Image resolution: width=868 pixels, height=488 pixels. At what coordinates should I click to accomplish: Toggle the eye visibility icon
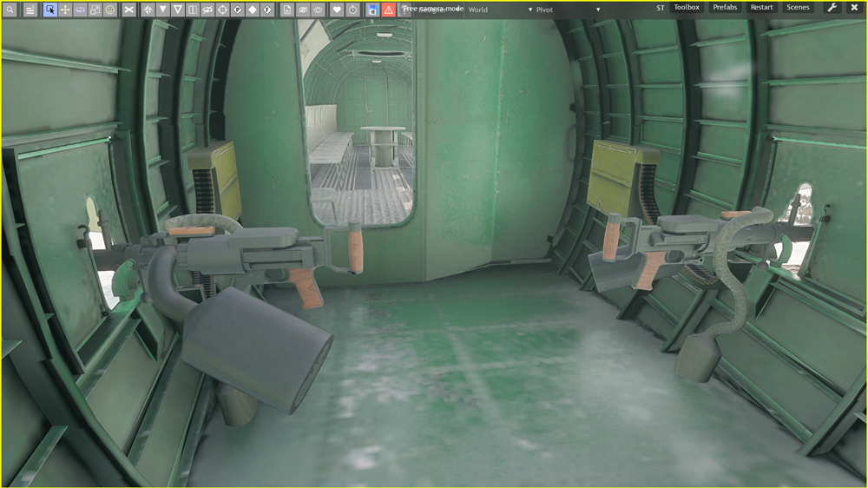[303, 10]
